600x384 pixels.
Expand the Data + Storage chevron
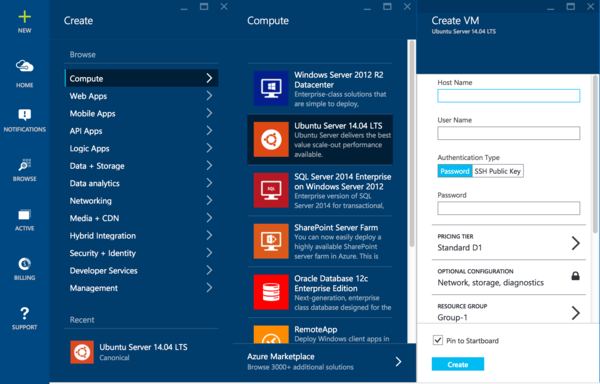pyautogui.click(x=209, y=165)
